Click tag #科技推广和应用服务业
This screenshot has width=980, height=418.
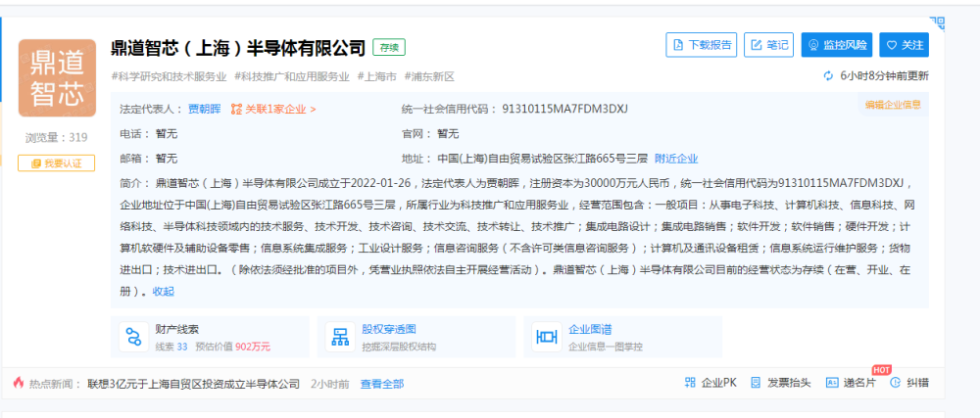[292, 76]
